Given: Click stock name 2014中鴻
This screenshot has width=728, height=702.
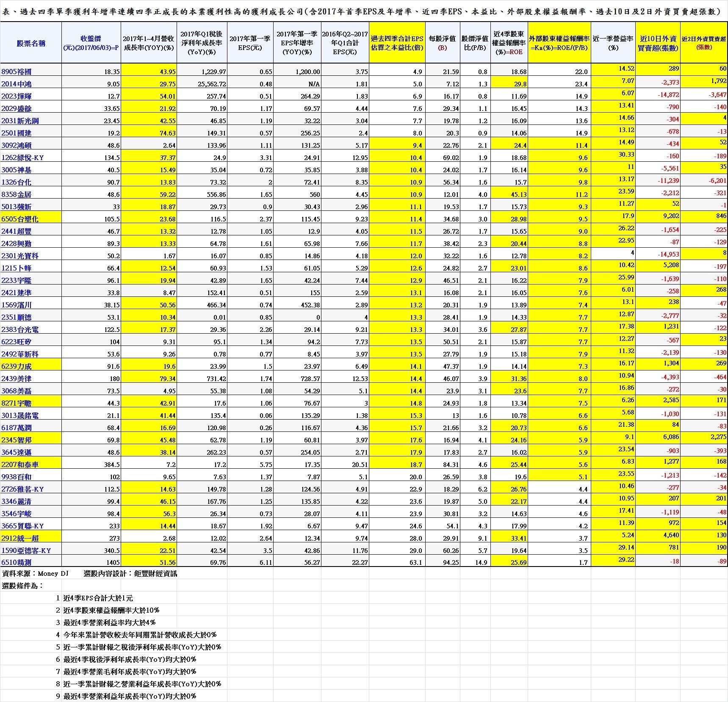Looking at the screenshot, I should click(x=16, y=84).
